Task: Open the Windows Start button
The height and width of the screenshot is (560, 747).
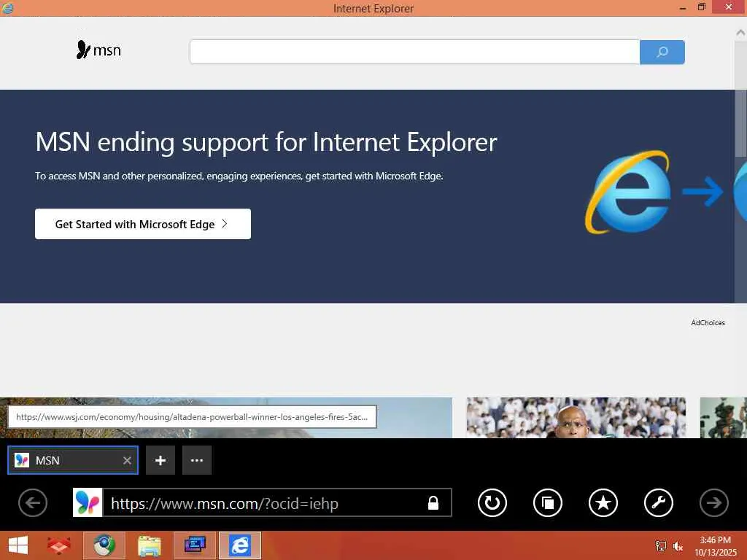Action: (18, 545)
